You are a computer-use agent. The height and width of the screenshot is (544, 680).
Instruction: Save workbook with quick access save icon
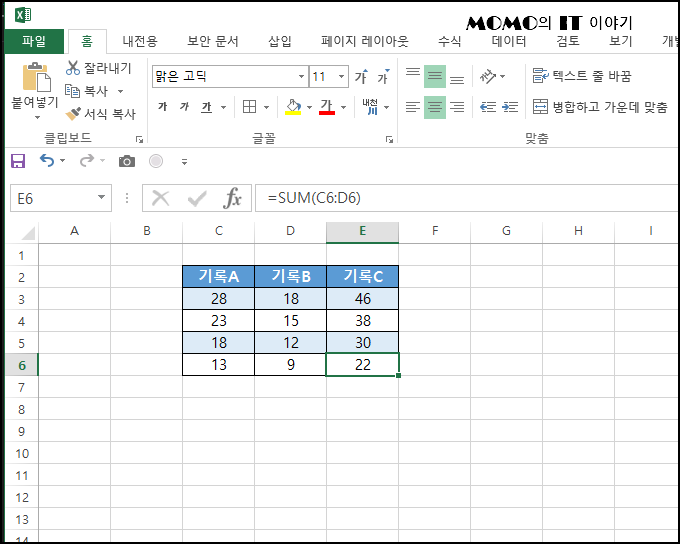pos(18,161)
